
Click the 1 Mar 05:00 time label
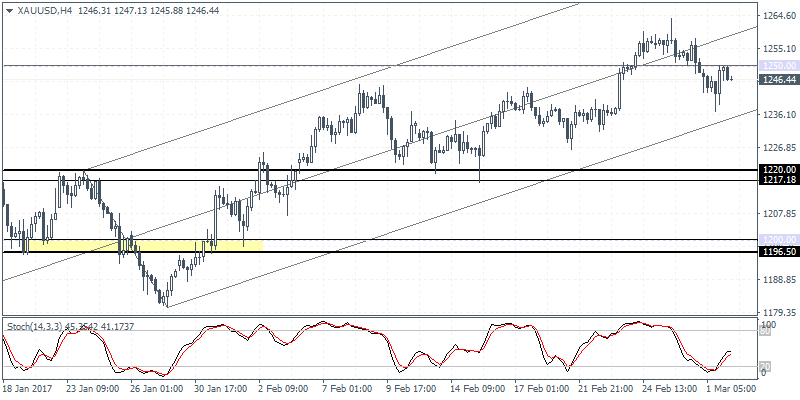[731, 389]
